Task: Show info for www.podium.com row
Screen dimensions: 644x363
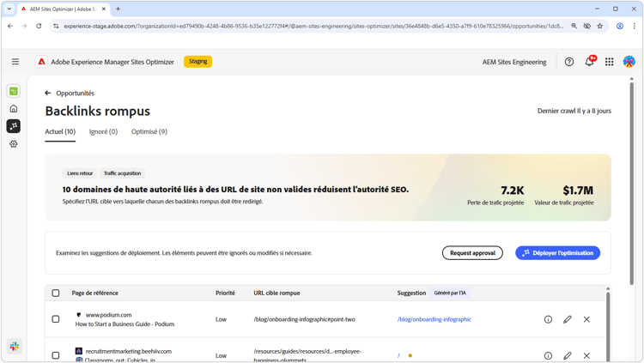Action: [548, 319]
